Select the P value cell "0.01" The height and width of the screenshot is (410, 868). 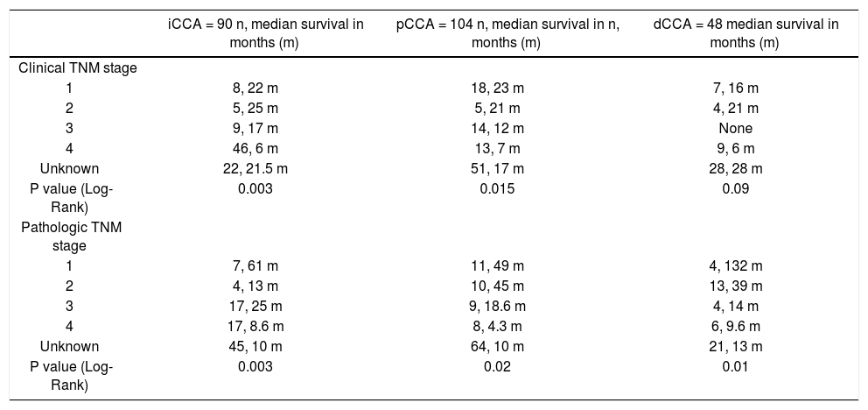click(746, 368)
